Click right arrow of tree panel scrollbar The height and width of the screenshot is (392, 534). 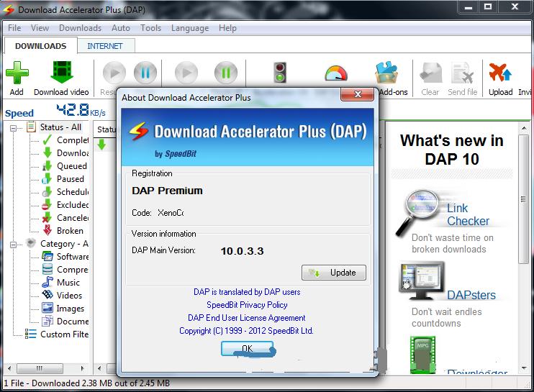83,368
